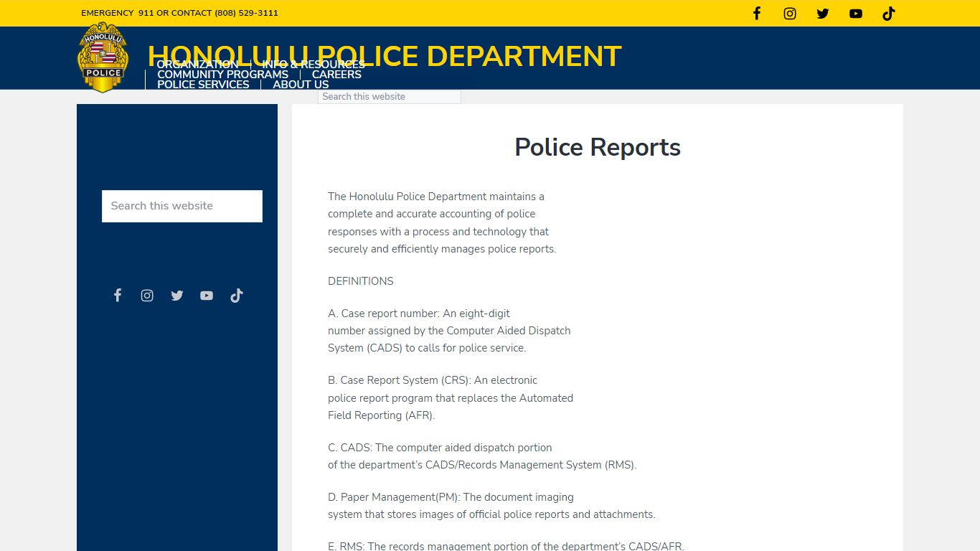This screenshot has height=551, width=980.
Task: Open TikTok icon in blue sidebar
Action: click(x=237, y=296)
